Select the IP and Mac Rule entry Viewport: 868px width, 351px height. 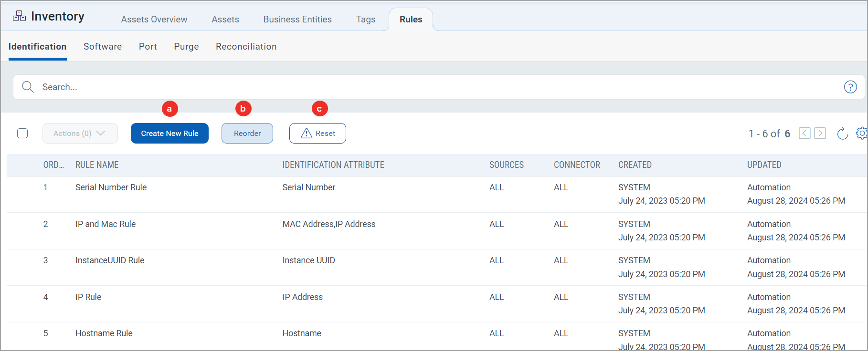106,224
